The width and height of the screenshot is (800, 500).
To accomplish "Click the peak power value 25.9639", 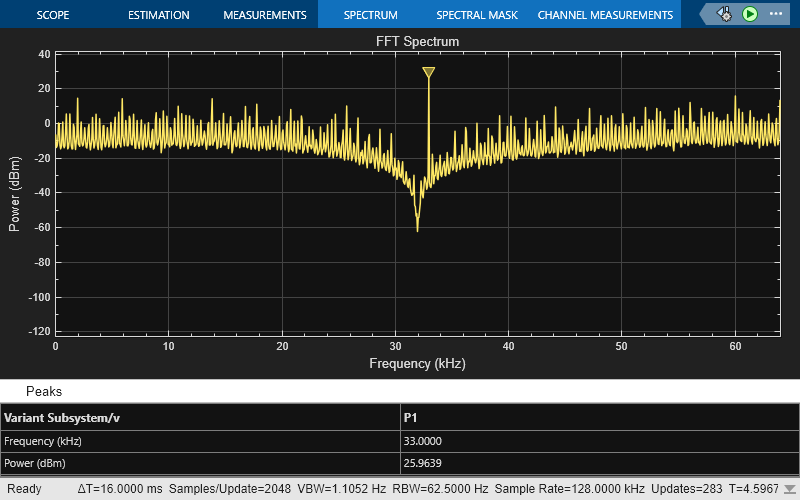I will 422,464.
